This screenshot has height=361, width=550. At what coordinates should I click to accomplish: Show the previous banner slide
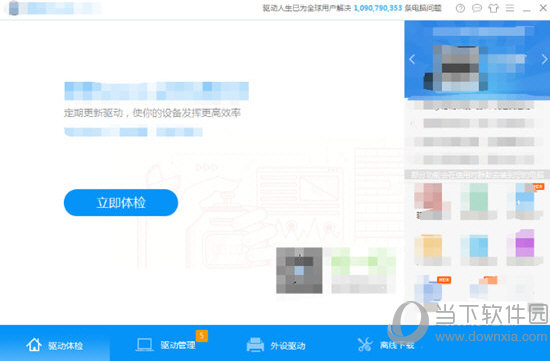point(412,59)
